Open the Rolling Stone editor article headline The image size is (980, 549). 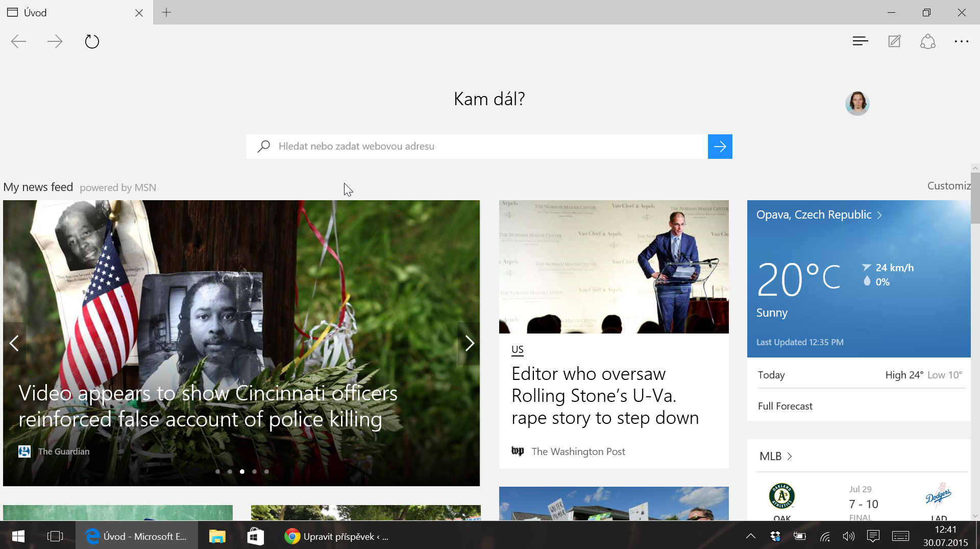[605, 396]
